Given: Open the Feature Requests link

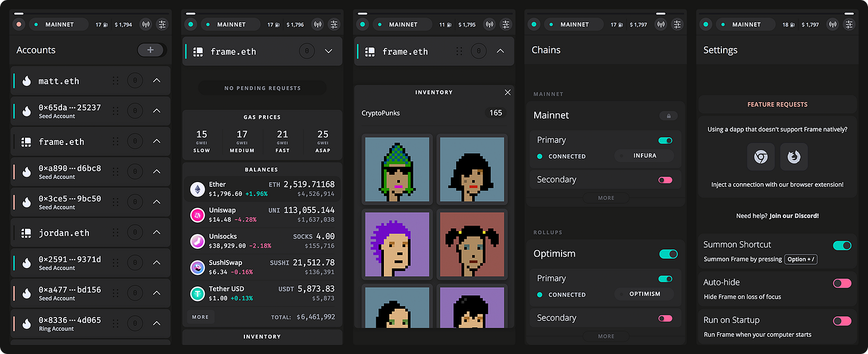Looking at the screenshot, I should (777, 104).
